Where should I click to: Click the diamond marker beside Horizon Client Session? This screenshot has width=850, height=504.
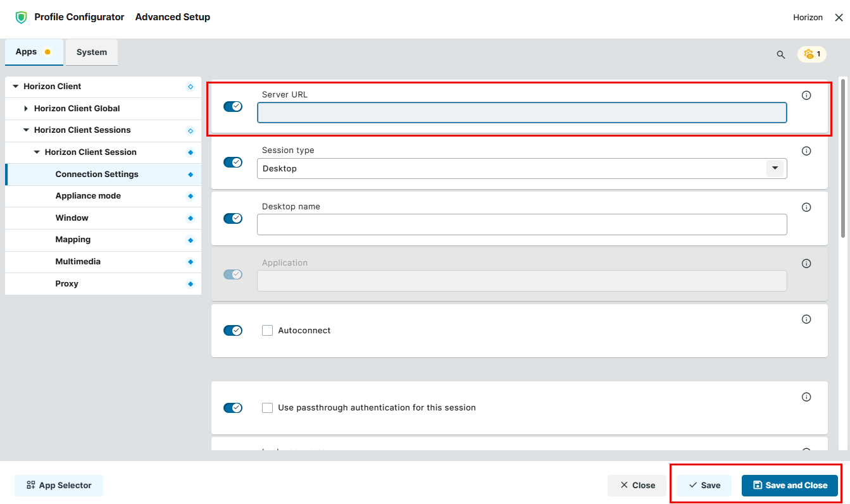[191, 152]
